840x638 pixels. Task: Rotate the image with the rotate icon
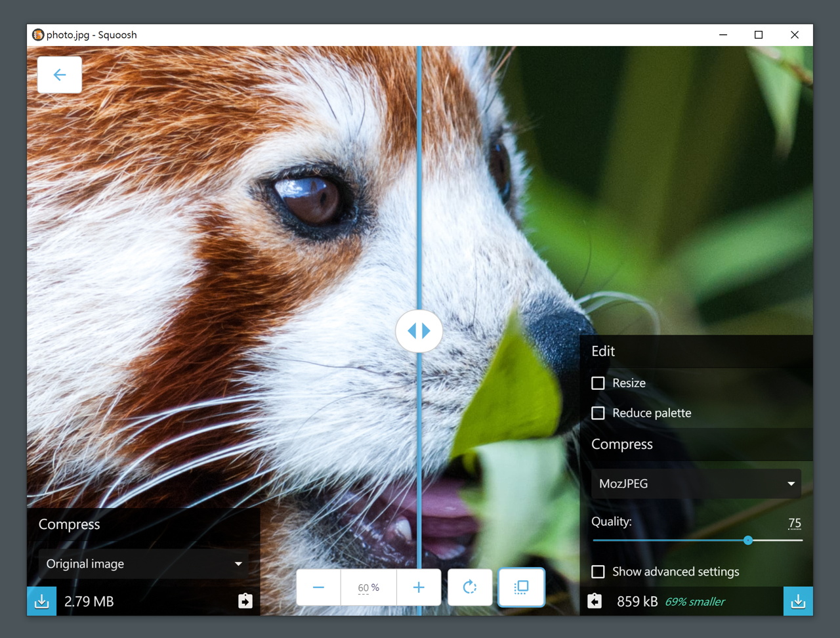tap(470, 587)
